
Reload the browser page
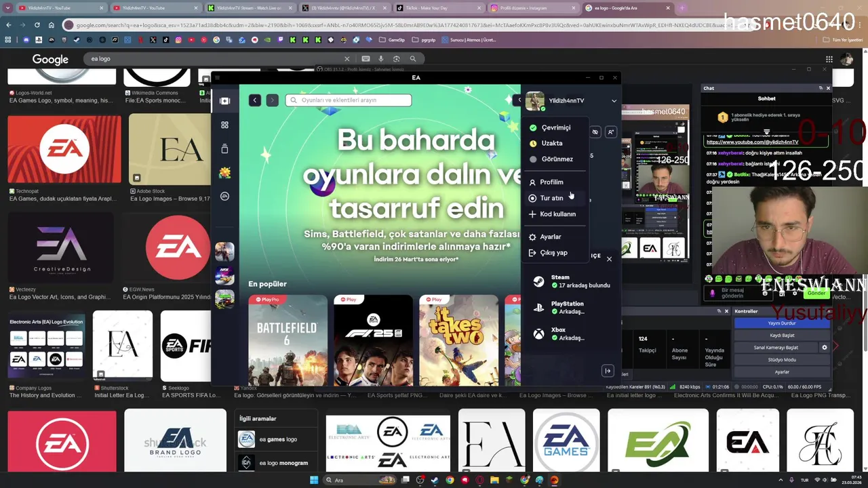(37, 25)
